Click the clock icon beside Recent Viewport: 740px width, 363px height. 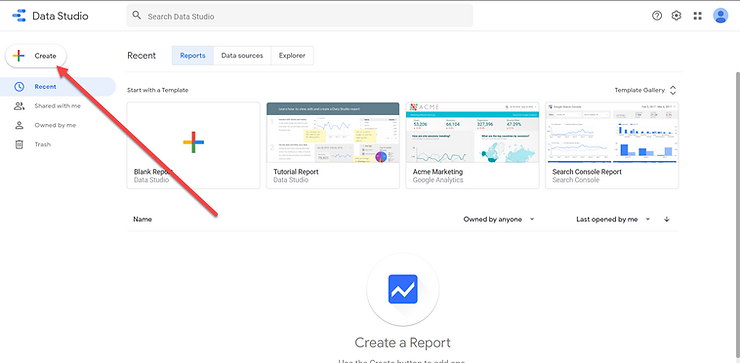point(19,87)
